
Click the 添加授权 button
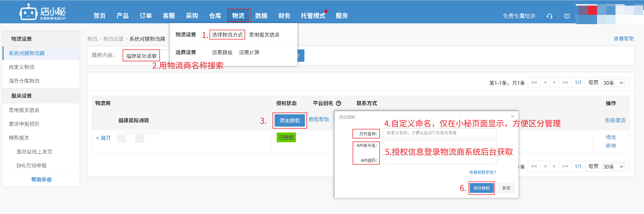[x=290, y=121]
